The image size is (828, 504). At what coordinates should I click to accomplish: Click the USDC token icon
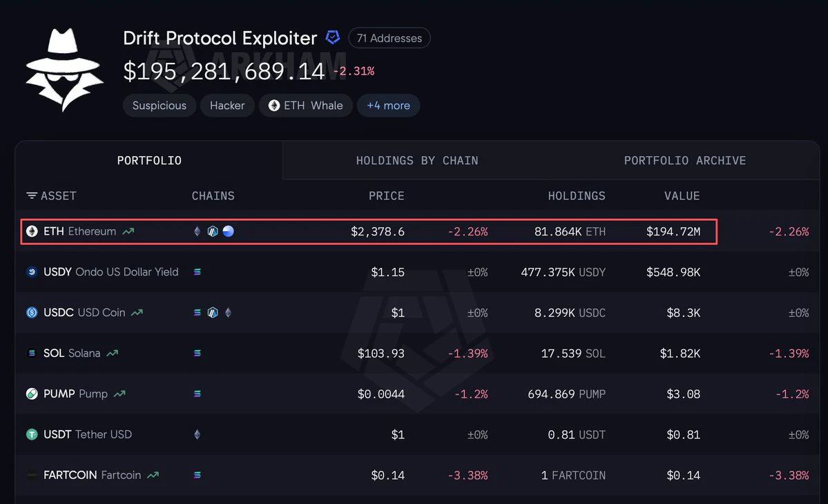pyautogui.click(x=32, y=313)
